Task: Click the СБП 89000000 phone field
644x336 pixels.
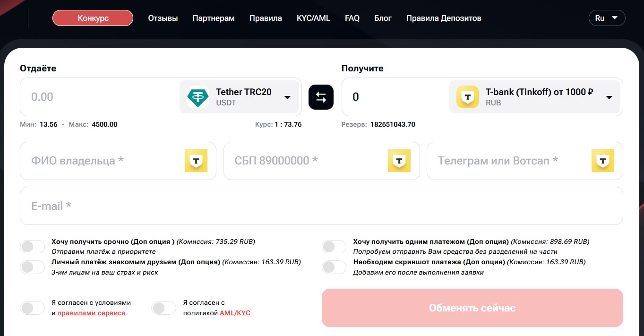Action: coord(321,161)
